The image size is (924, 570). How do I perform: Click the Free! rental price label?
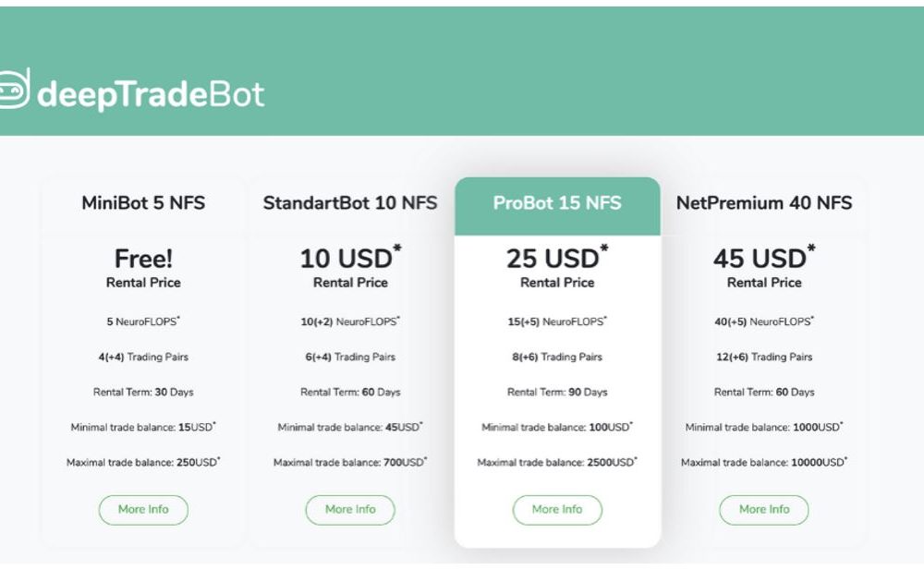point(143,259)
